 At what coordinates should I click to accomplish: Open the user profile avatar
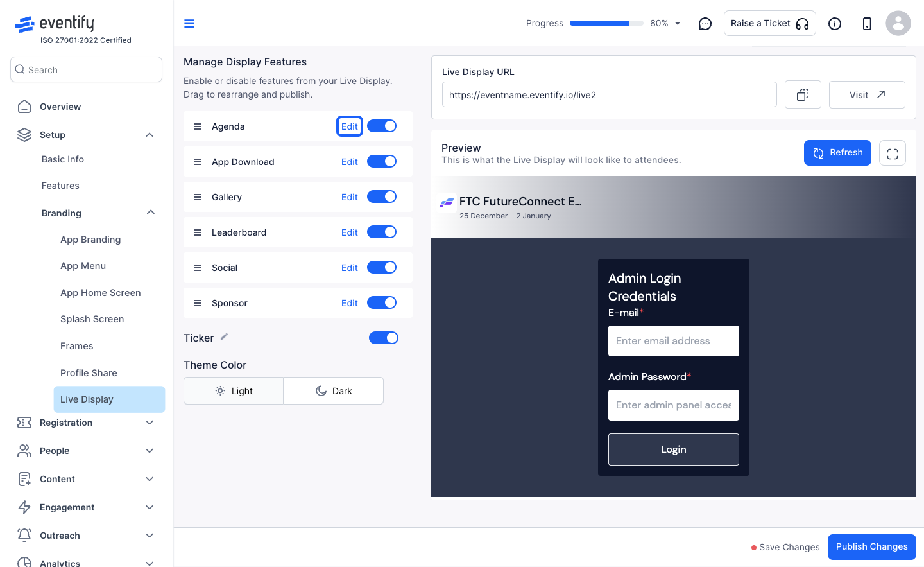pyautogui.click(x=898, y=24)
